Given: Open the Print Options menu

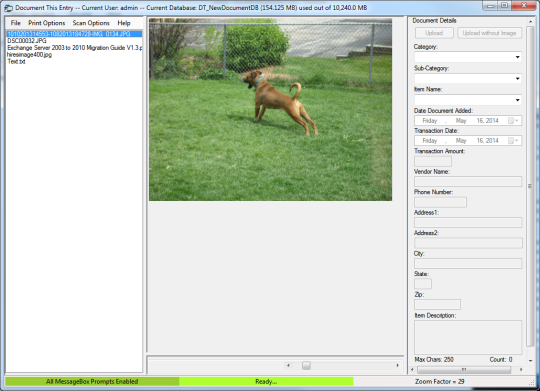Looking at the screenshot, I should (x=46, y=23).
